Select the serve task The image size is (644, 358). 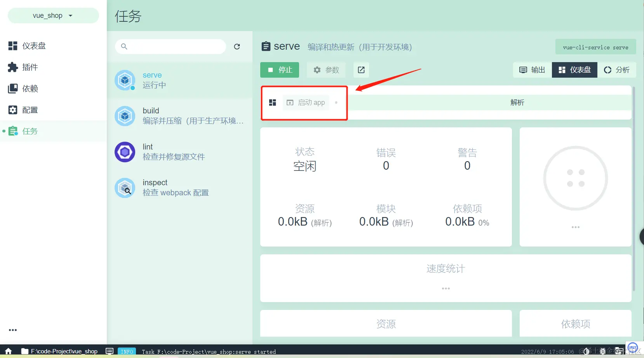tap(179, 80)
